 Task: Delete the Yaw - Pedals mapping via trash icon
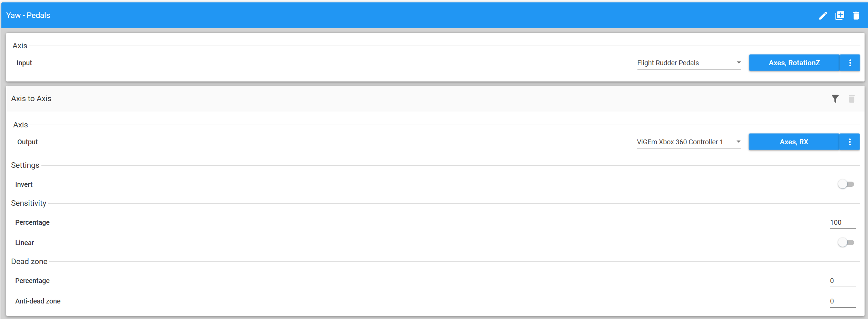click(856, 16)
